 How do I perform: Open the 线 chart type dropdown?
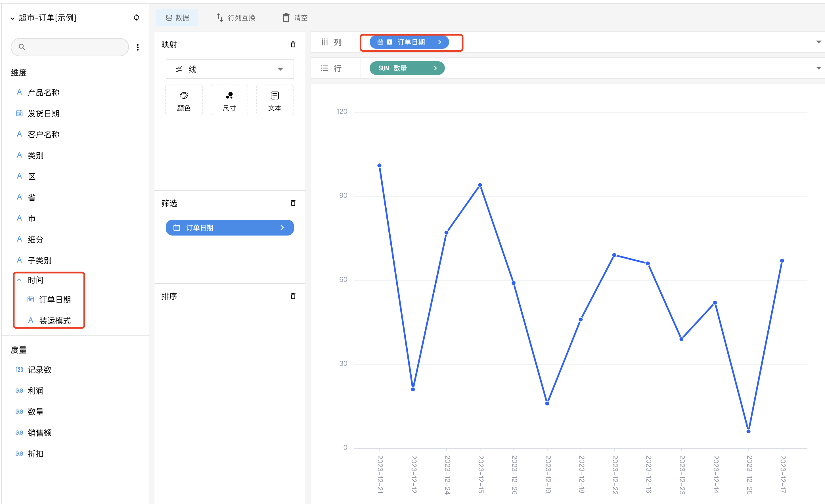point(230,69)
